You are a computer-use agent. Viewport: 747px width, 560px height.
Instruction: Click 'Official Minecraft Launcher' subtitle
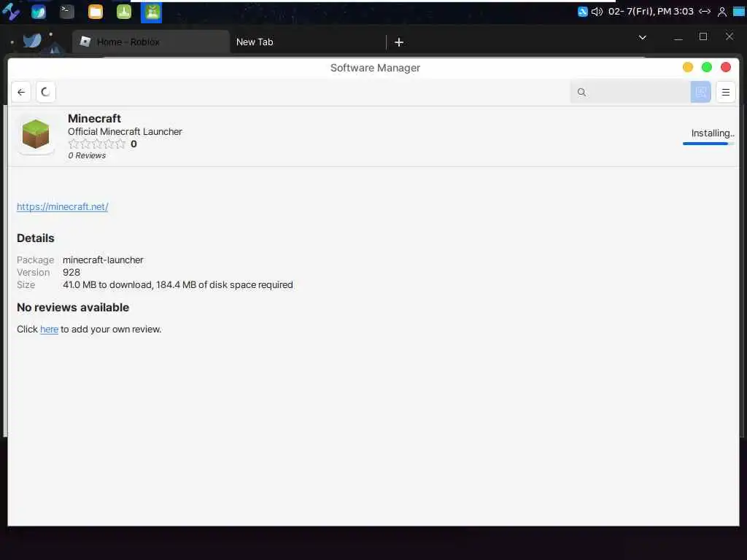point(125,131)
